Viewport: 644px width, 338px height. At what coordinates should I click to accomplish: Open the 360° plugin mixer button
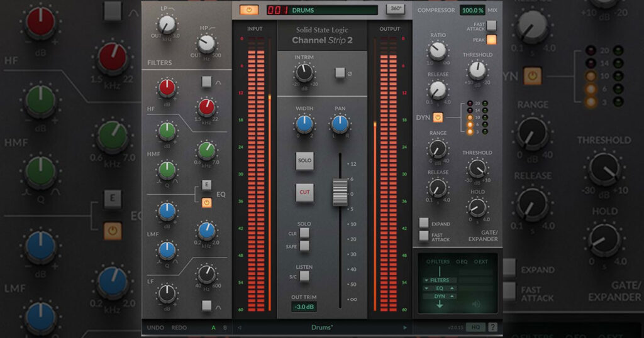[395, 9]
